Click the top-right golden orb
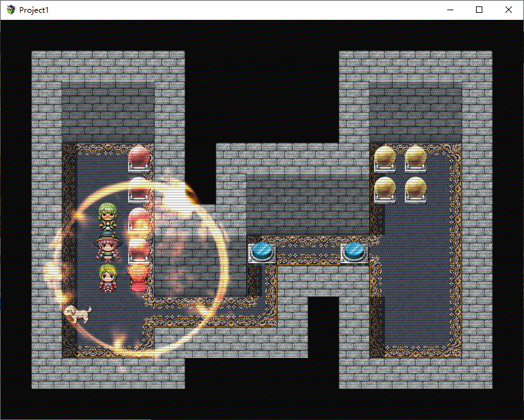 tap(415, 159)
